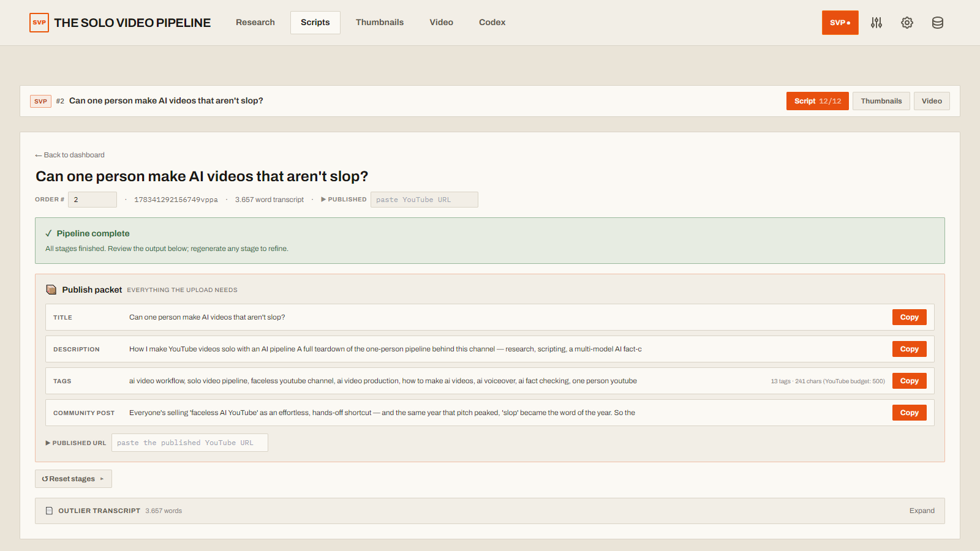Click the Outlier Transcript document icon
Image resolution: width=980 pixels, height=551 pixels.
pyautogui.click(x=50, y=511)
